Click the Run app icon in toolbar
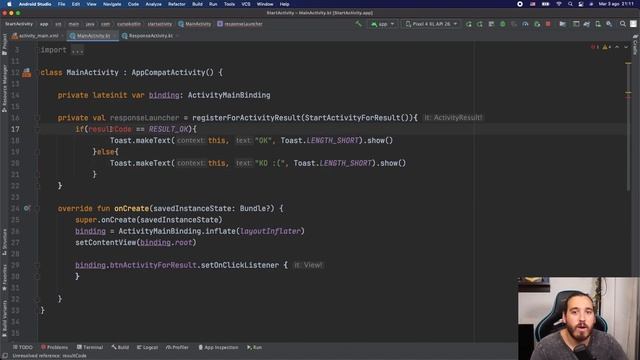This screenshot has width=640, height=360. (469, 24)
